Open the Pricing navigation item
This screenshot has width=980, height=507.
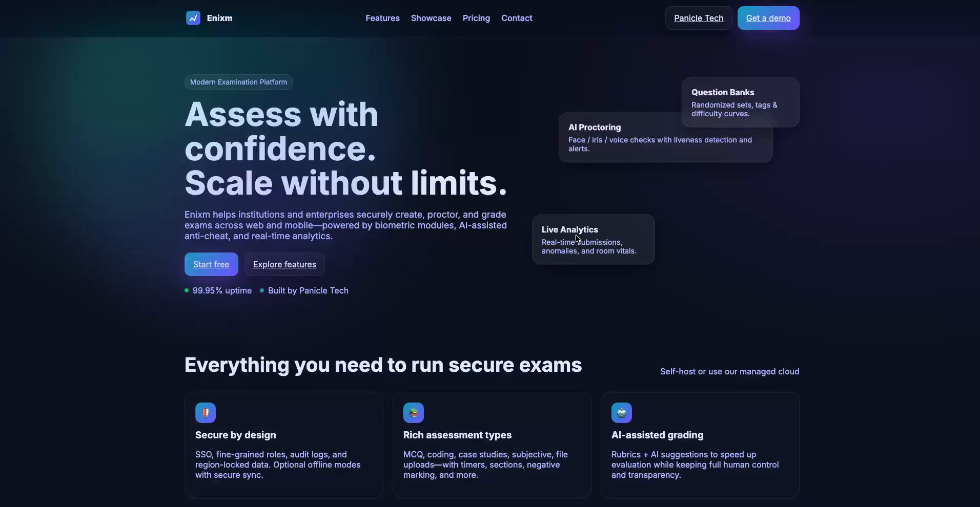click(x=476, y=18)
